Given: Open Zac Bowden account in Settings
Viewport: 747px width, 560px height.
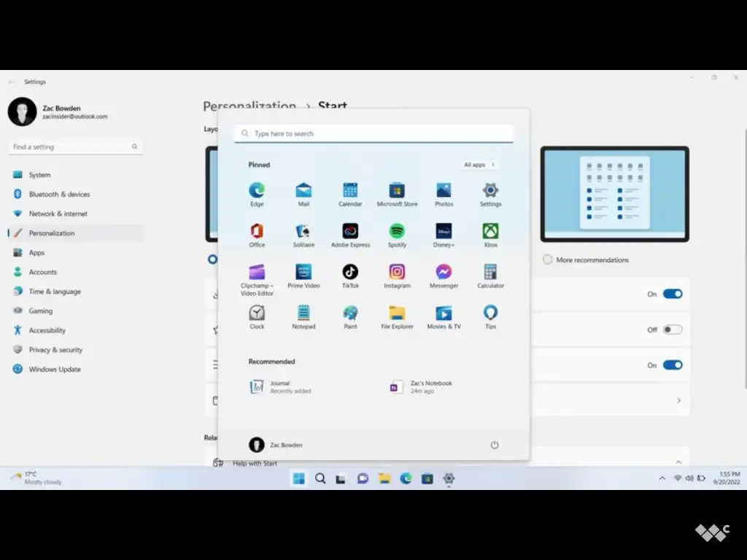Looking at the screenshot, I should 58,112.
